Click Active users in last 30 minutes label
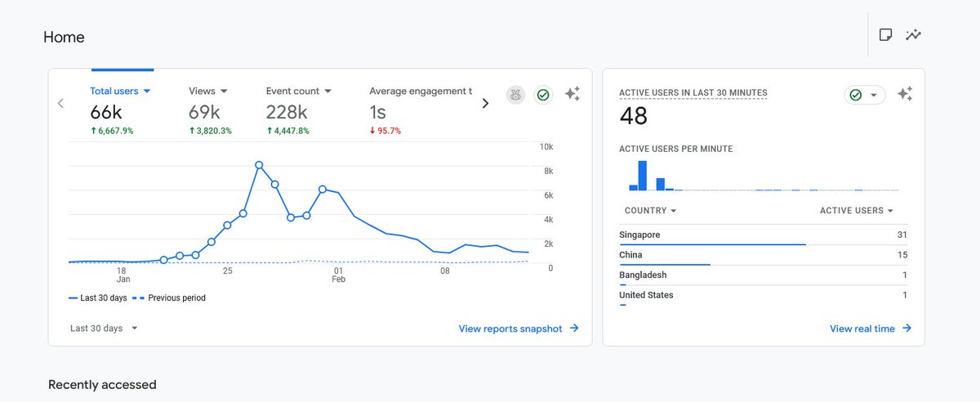 point(693,93)
